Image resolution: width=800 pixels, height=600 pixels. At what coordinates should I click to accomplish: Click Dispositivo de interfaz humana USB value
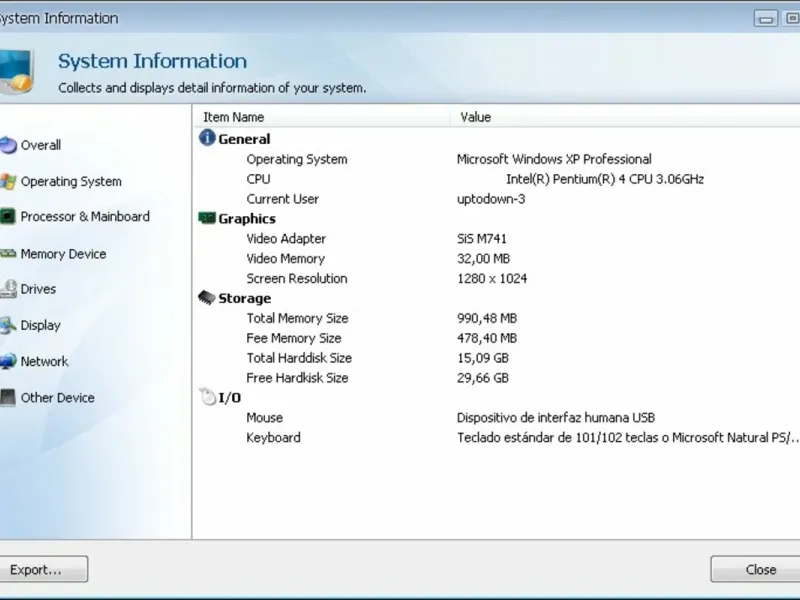tap(556, 418)
